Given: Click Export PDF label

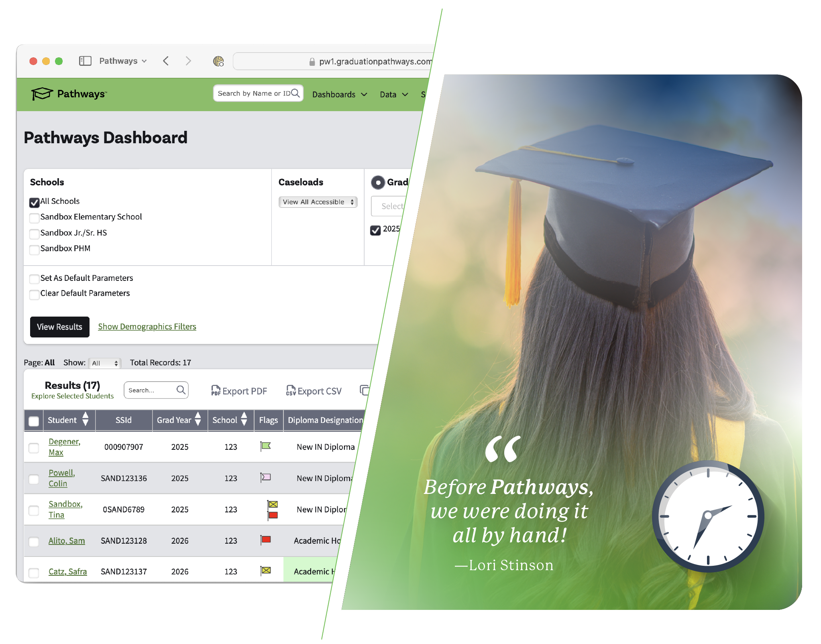Looking at the screenshot, I should tap(244, 391).
